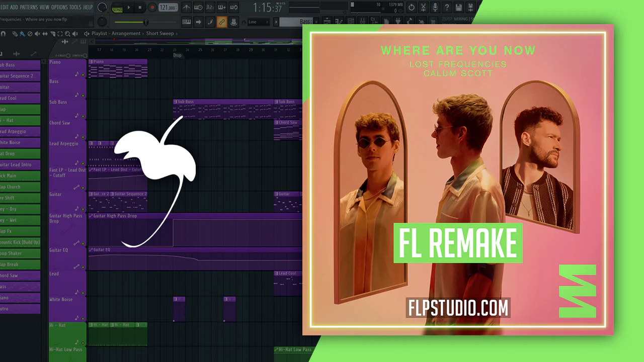
Task: Open the question mark help icon
Action: point(447,8)
